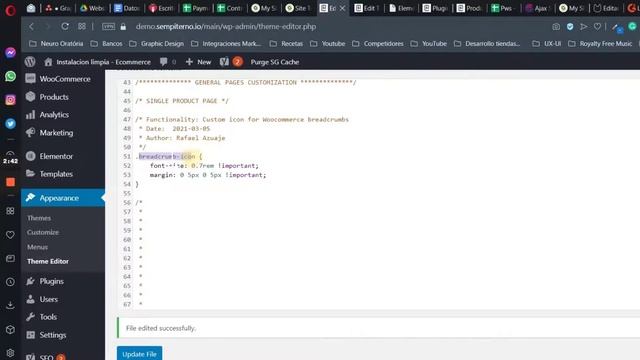Open Tools menu
The image size is (640, 360).
[63, 317]
